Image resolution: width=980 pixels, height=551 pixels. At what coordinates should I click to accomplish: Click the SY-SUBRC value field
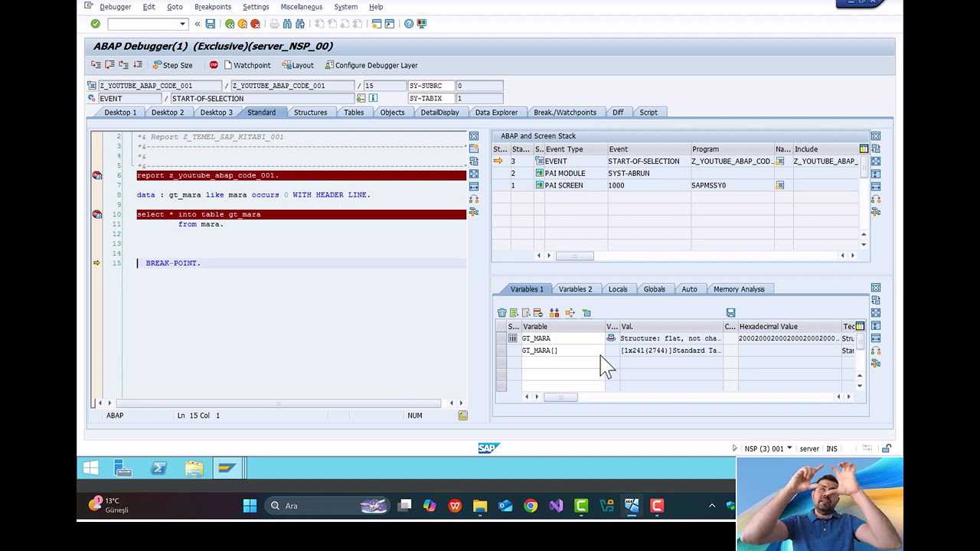click(479, 86)
